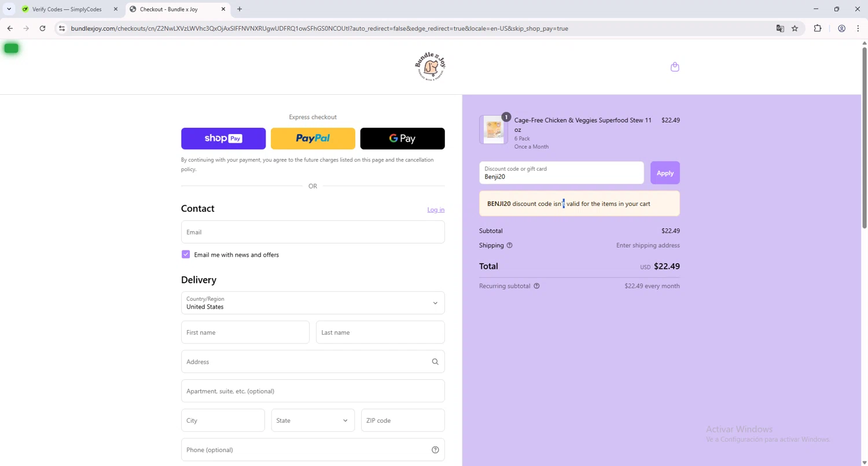The image size is (868, 466).
Task: Click the product thumbnail in cart
Action: coord(494,130)
